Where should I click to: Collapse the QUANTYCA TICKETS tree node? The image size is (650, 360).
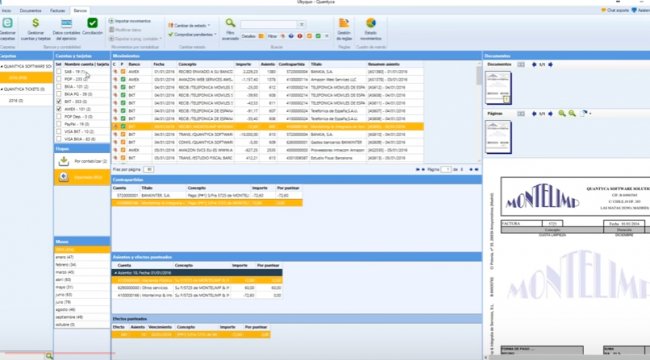click(x=2, y=89)
